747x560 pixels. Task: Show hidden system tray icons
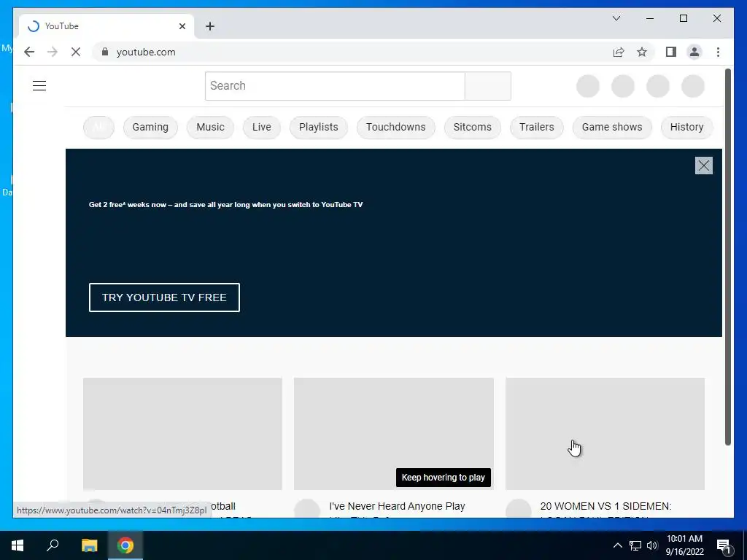point(617,545)
